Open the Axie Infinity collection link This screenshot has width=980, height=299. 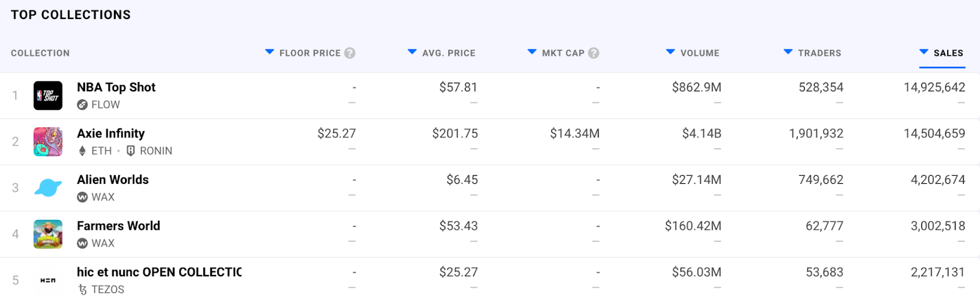pos(111,134)
